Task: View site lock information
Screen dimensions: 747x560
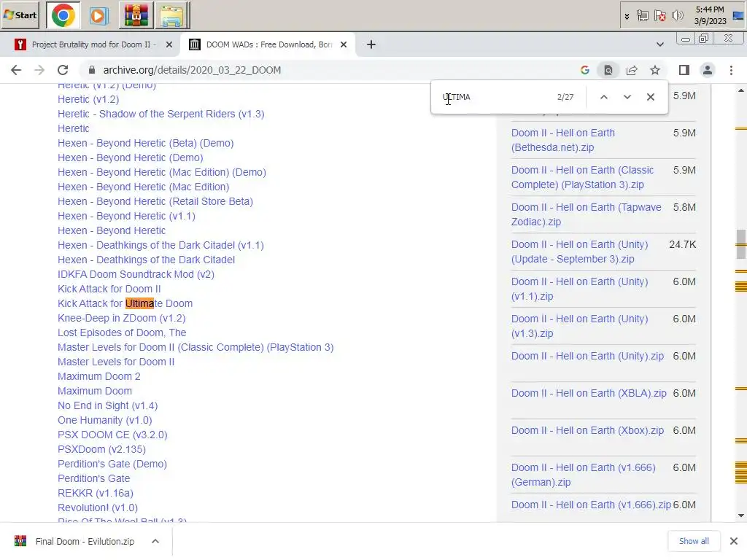Action: pos(91,70)
